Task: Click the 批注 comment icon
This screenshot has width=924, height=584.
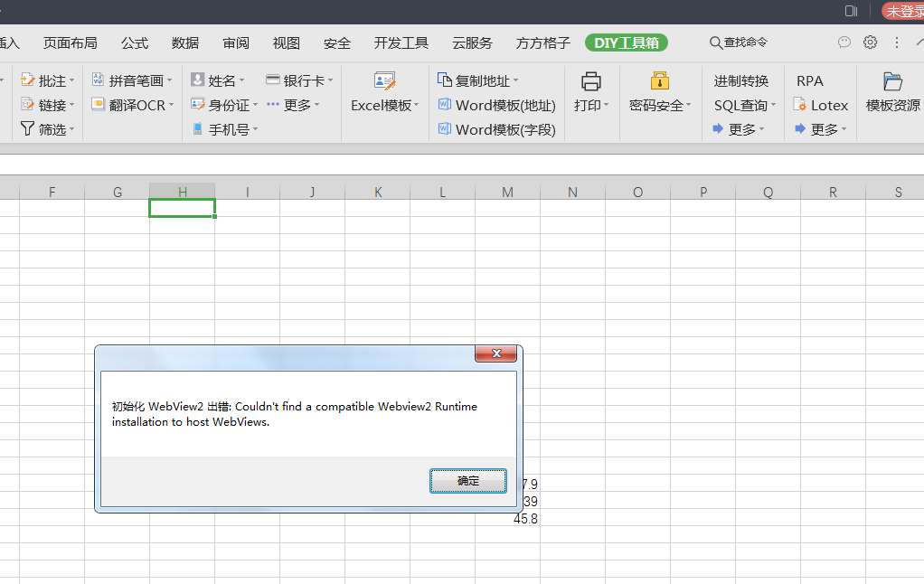Action: click(28, 80)
